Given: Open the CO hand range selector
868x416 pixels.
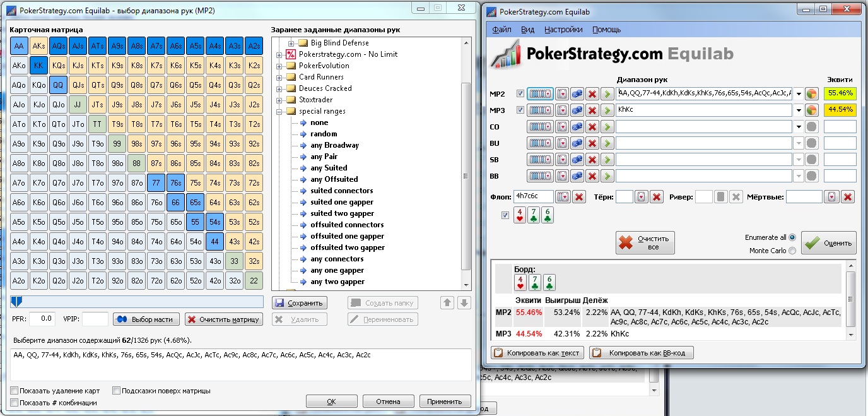Looking at the screenshot, I should point(540,127).
